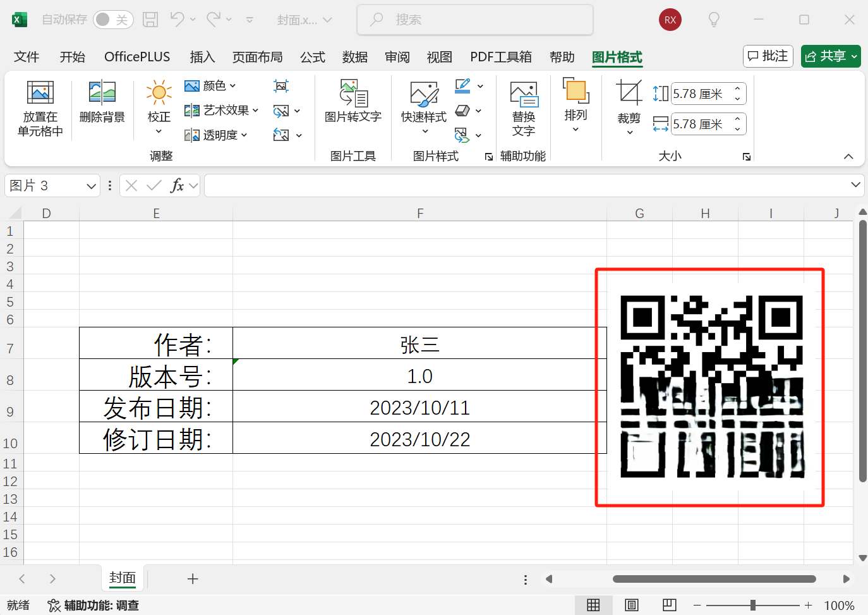This screenshot has width=868, height=615.
Task: Switch to Page Layout view in status bar
Action: click(631, 605)
